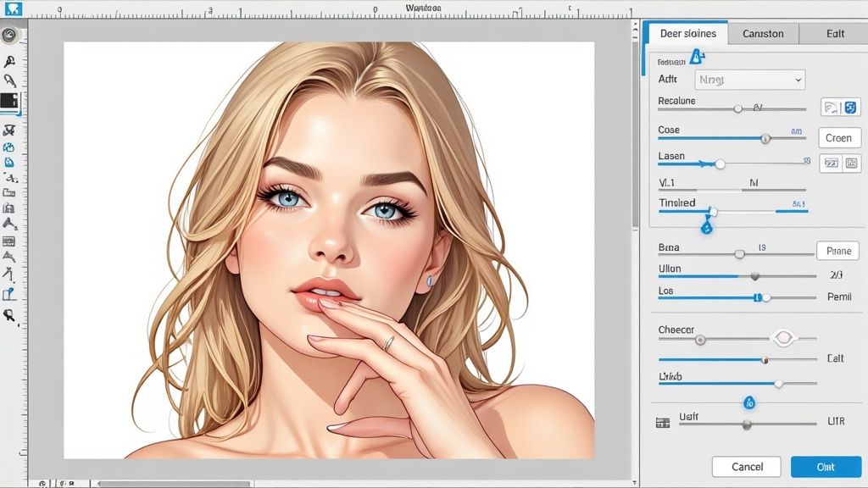This screenshot has height=488, width=868.
Task: Switch to the Ealt tab
Action: (x=835, y=34)
